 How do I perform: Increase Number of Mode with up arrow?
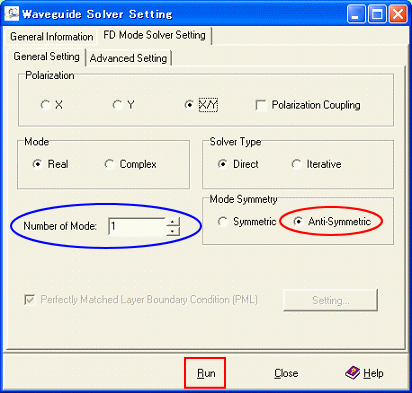(173, 222)
